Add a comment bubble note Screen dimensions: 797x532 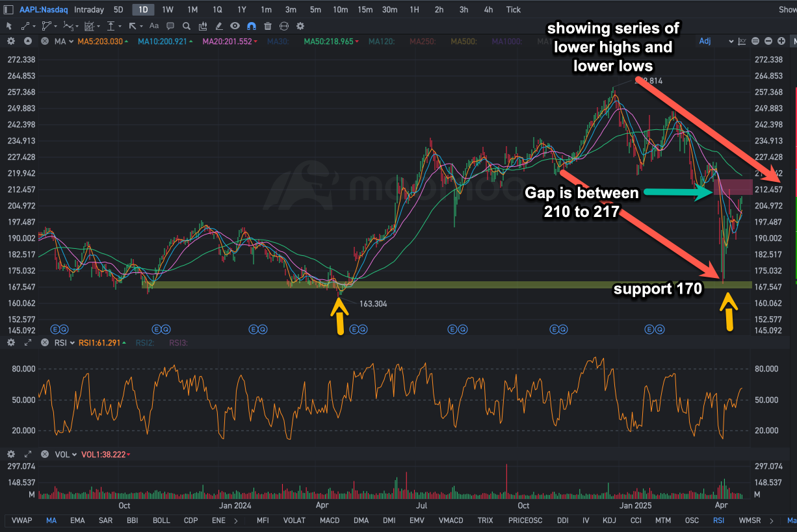coord(170,26)
